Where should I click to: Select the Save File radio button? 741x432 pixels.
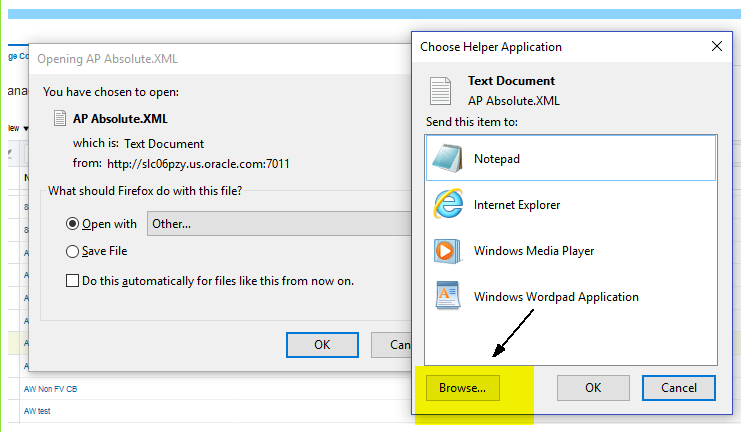[x=72, y=251]
